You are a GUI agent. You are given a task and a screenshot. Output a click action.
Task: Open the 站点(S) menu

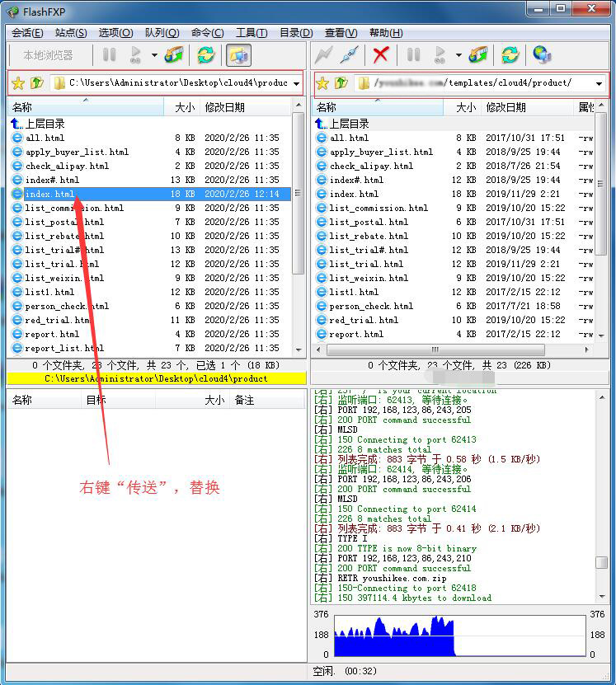[70, 33]
